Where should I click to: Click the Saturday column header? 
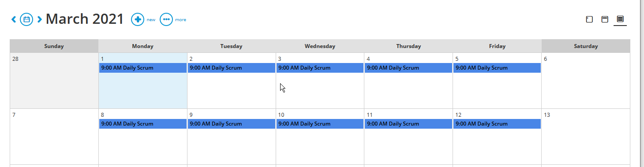[x=586, y=46]
